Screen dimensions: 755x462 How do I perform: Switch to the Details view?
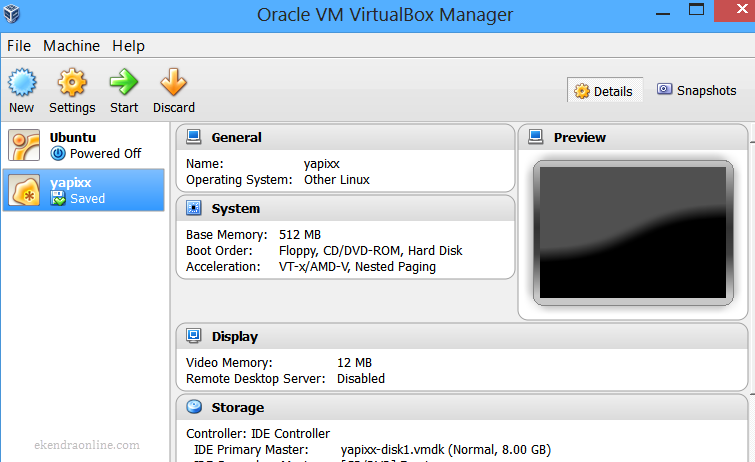click(605, 91)
